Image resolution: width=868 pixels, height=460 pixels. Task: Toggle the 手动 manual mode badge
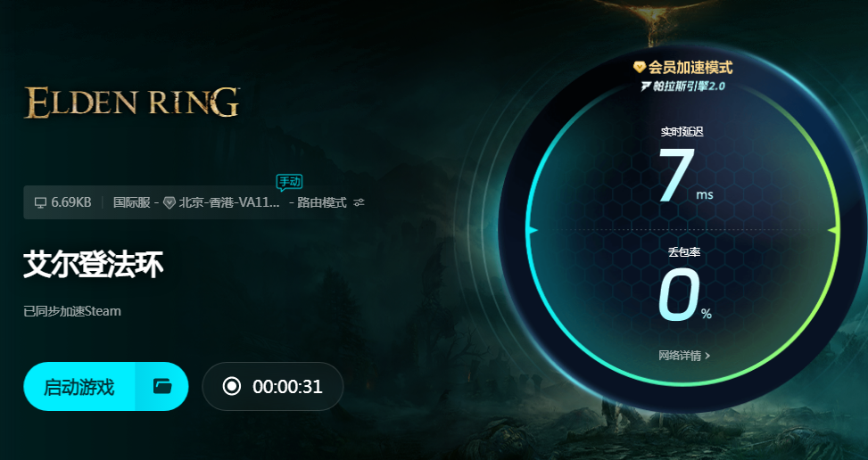290,182
